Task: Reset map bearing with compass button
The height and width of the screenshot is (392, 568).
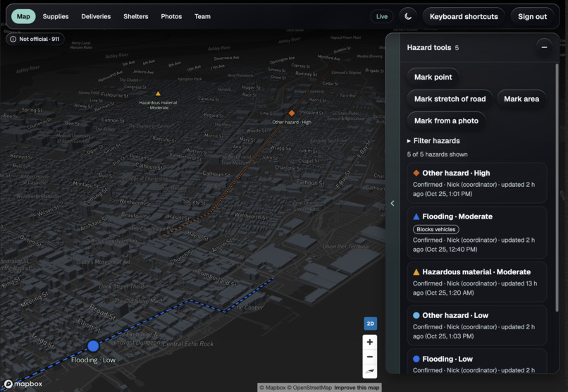Action: (370, 371)
